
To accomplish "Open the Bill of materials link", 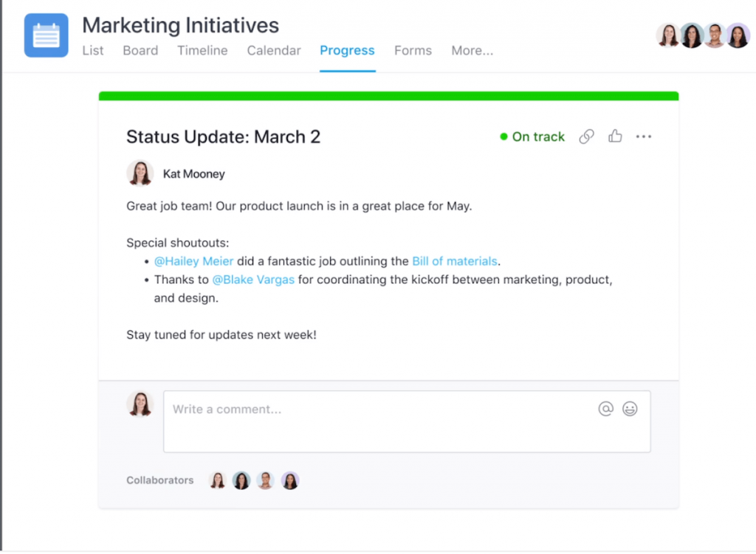I will [x=455, y=261].
